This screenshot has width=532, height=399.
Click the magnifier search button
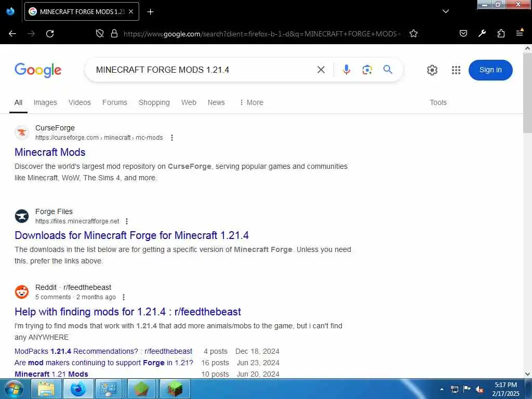(388, 70)
